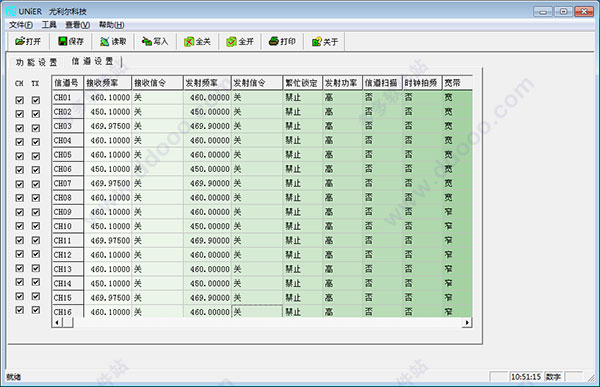The width and height of the screenshot is (600, 387).
Task: Select the CH16 row header
Action: 68,311
